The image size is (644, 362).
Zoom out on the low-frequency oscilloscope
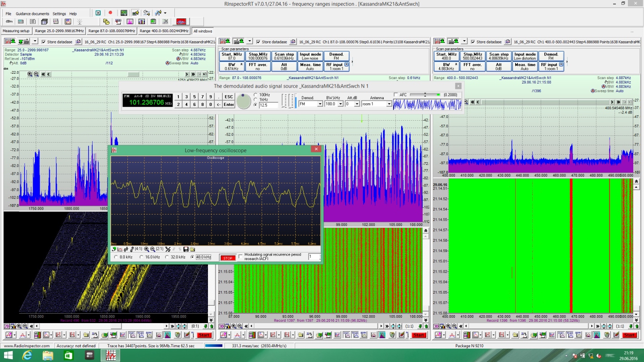click(153, 249)
